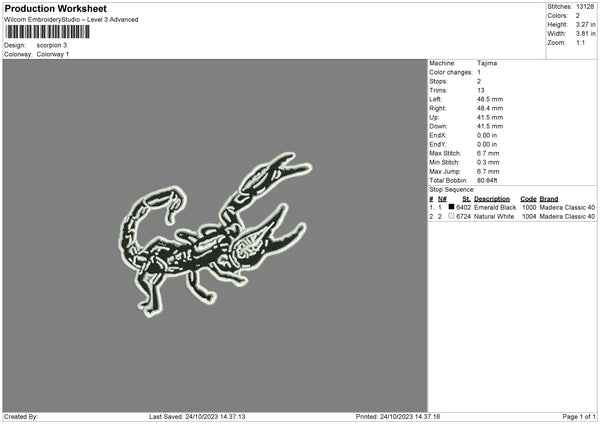
Task: Click the Page 1 of 1 indicator
Action: [579, 417]
